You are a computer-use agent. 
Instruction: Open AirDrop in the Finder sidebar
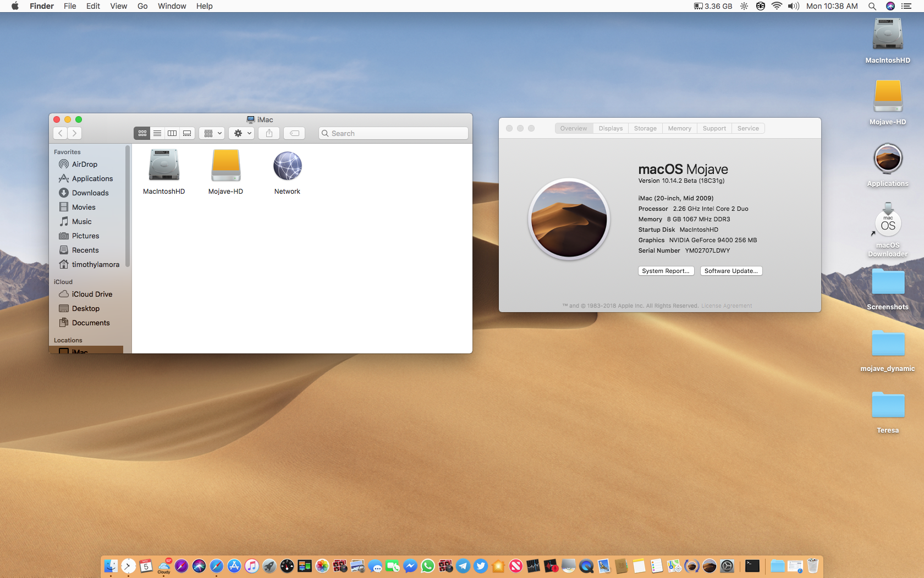(84, 164)
